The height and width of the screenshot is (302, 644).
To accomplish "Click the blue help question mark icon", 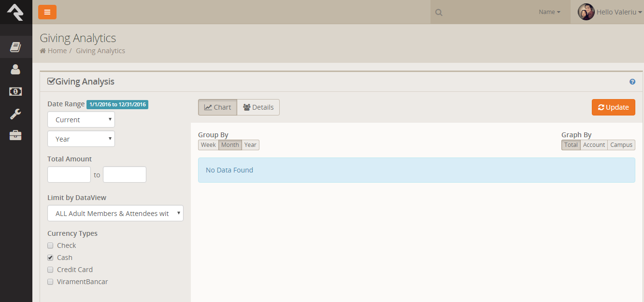I will click(632, 82).
